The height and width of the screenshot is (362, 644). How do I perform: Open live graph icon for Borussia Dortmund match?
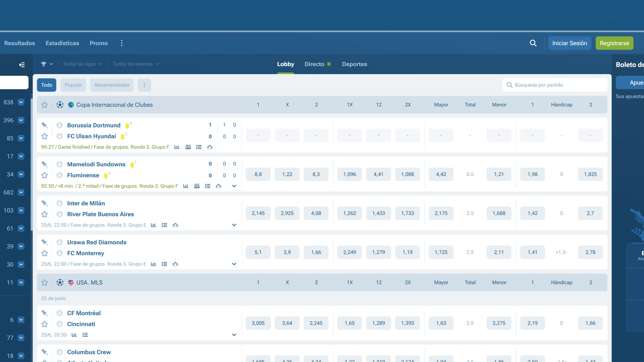point(188,147)
